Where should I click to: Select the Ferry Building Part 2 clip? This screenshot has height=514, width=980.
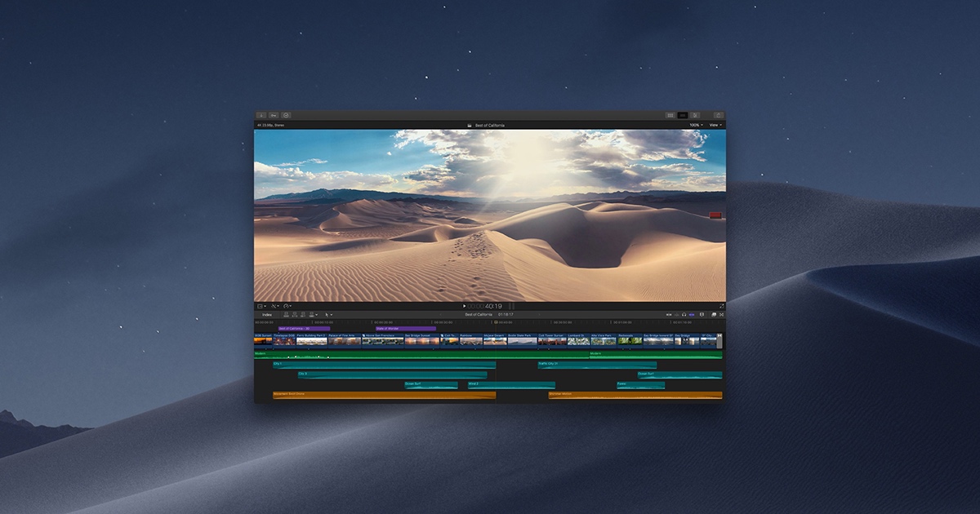[311, 339]
